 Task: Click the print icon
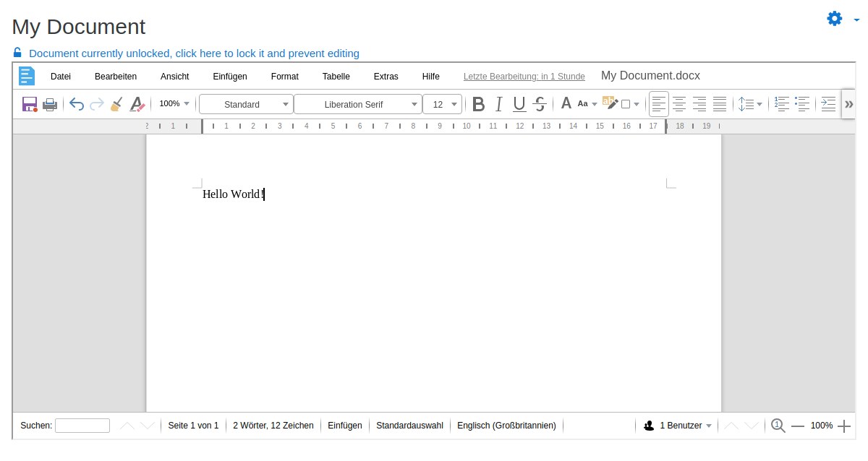[50, 104]
